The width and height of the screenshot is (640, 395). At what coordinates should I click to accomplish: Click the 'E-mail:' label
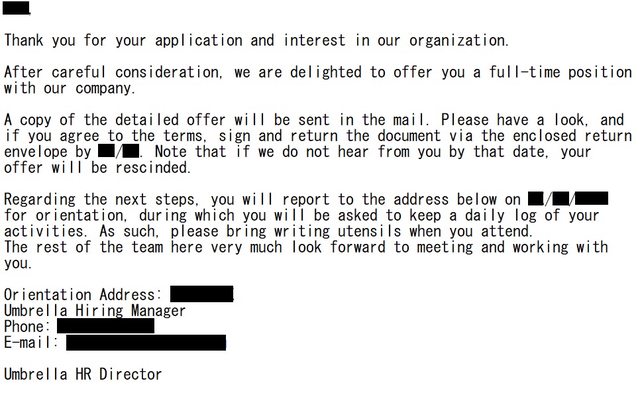point(31,342)
